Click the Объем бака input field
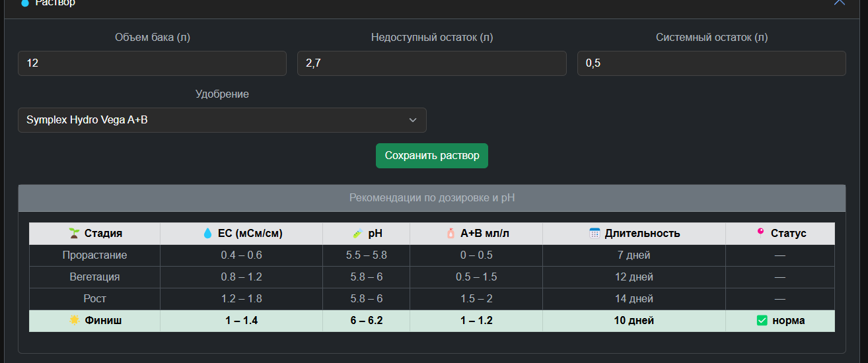 tap(152, 63)
